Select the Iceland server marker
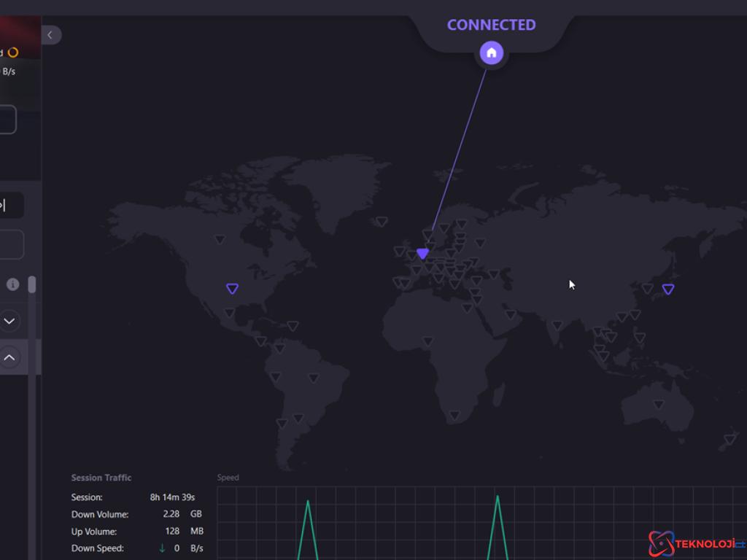This screenshot has width=747, height=560. 381,222
